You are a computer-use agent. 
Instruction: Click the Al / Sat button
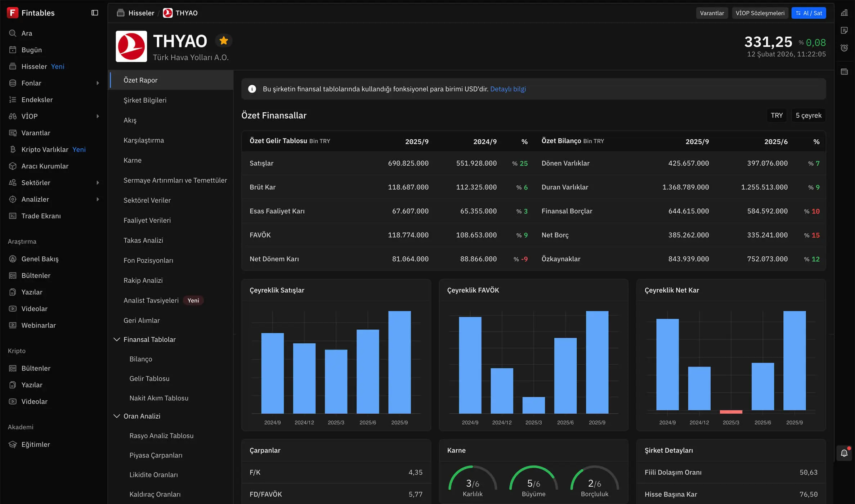coord(809,13)
